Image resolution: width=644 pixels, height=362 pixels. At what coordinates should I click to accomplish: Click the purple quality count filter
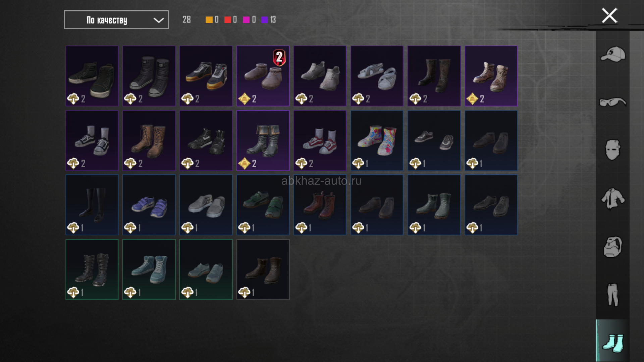pos(268,20)
